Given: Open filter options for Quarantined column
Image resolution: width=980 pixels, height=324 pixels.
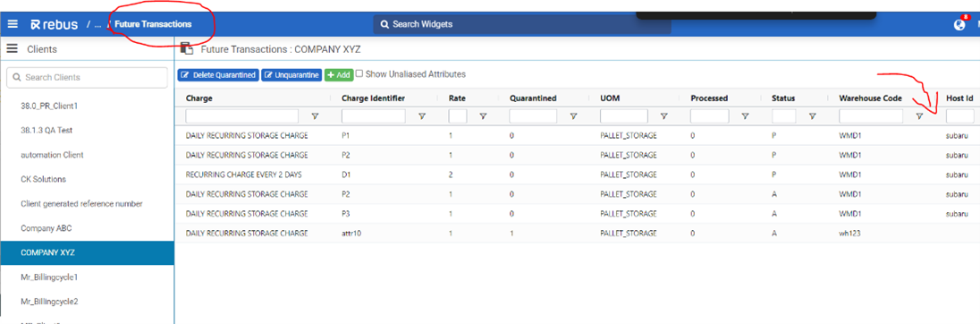Looking at the screenshot, I should click(573, 116).
